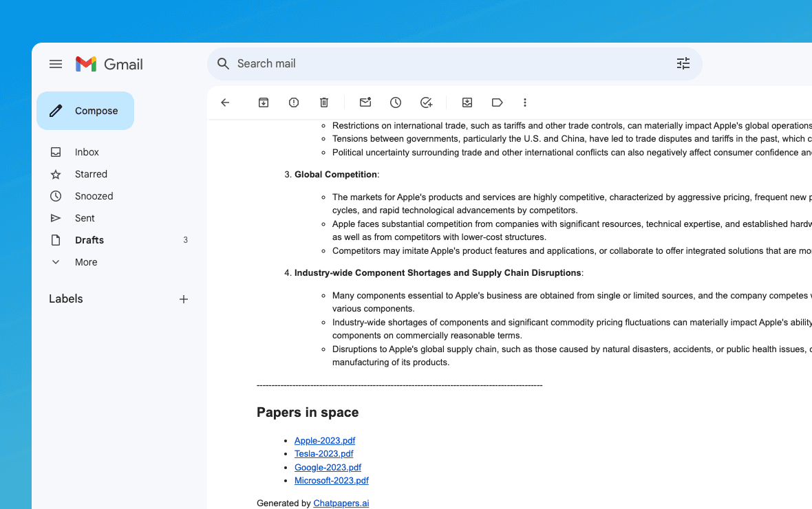812x509 pixels.
Task: Click the Global Competition heading text
Action: [x=336, y=175]
